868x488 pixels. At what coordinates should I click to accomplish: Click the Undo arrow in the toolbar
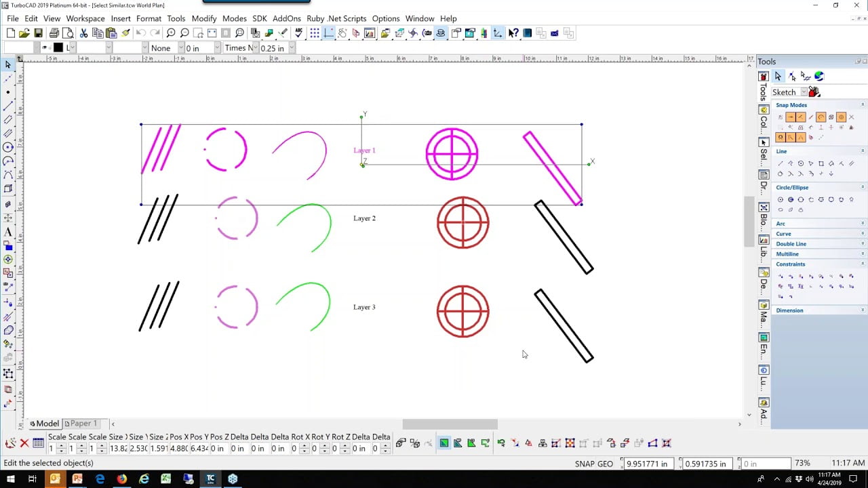[x=140, y=33]
